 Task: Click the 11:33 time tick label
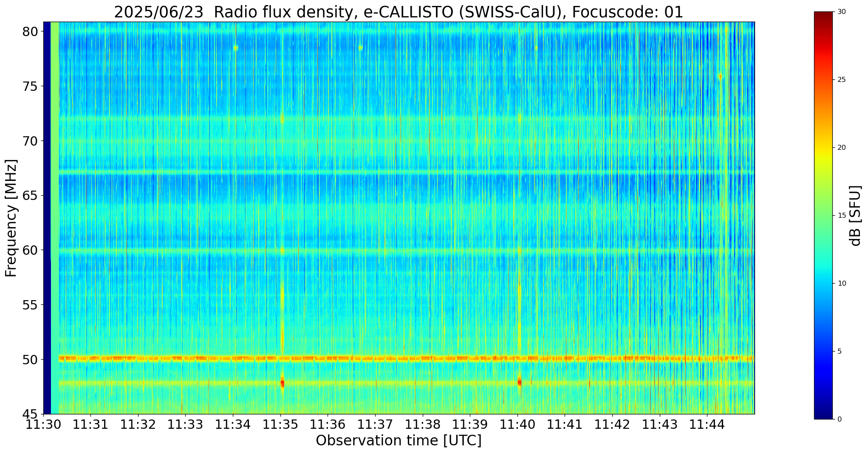point(185,425)
